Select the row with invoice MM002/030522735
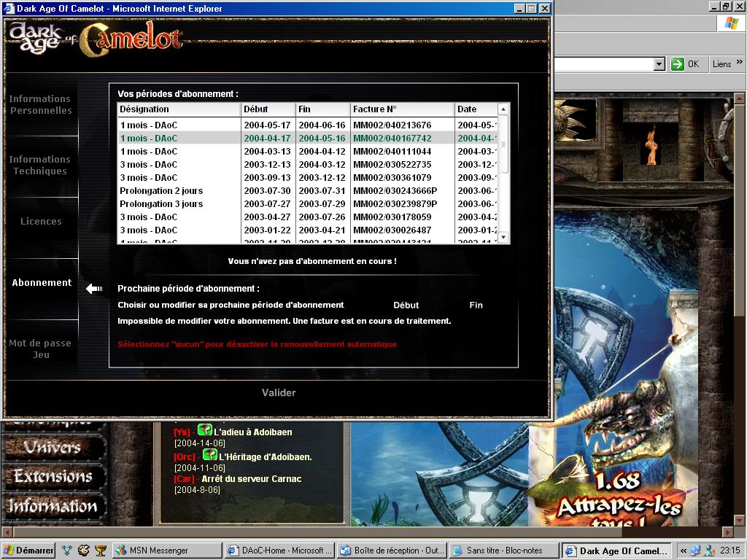Screen dimensions: 747x560 (308, 164)
